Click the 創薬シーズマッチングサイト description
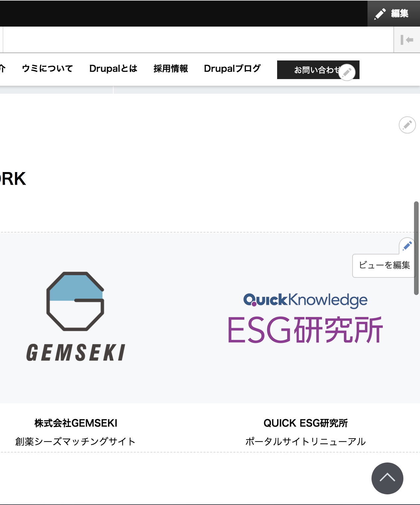This screenshot has width=420, height=505. point(75,442)
